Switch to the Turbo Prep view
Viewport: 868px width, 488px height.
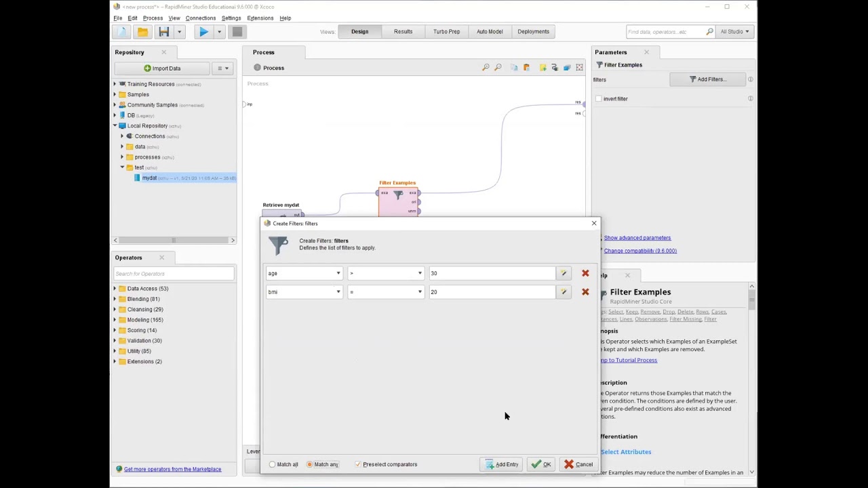click(x=446, y=32)
